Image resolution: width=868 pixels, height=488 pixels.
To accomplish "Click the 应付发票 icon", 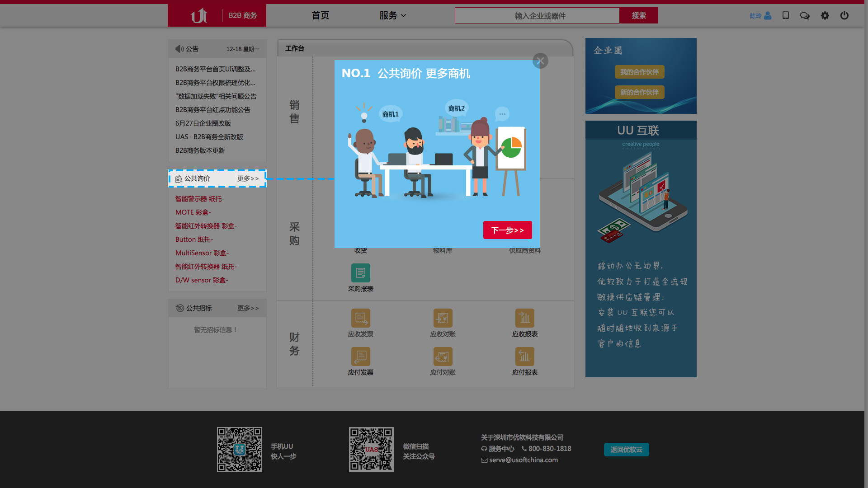I will point(360,357).
